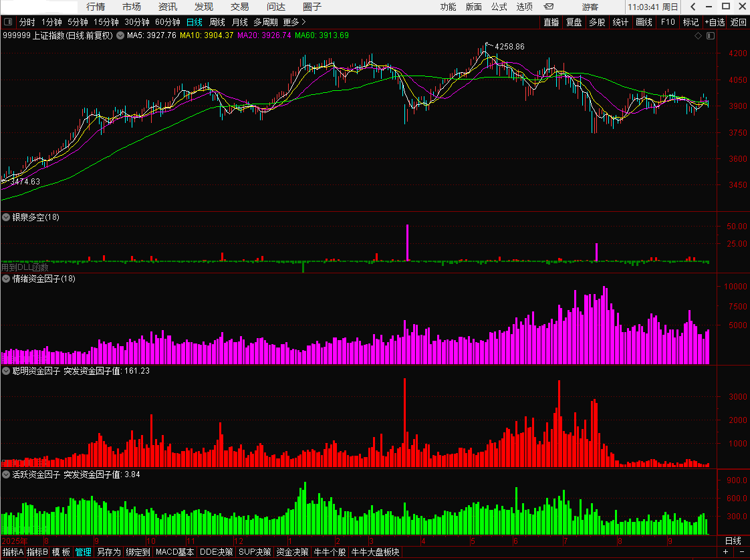
Task: Click the left sidebar panel toggle icon
Action: [8, 22]
